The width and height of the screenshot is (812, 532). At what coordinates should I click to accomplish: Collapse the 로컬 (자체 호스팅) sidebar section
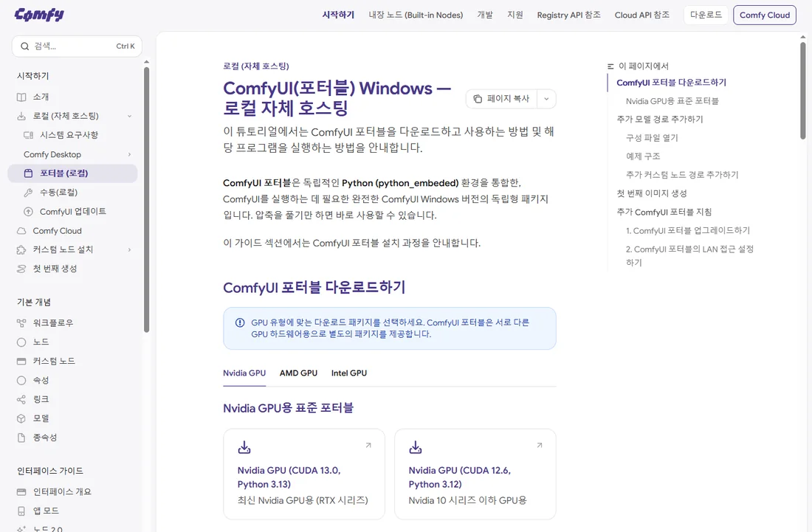click(129, 116)
